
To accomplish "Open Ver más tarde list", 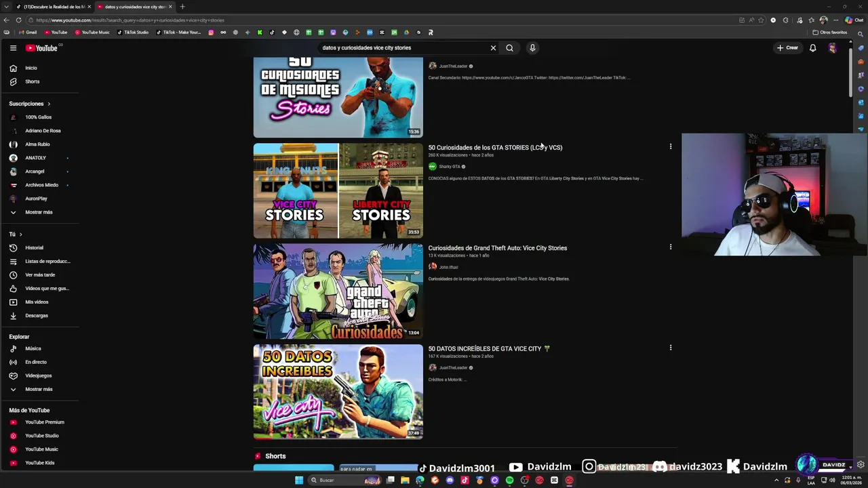I will coord(39,274).
